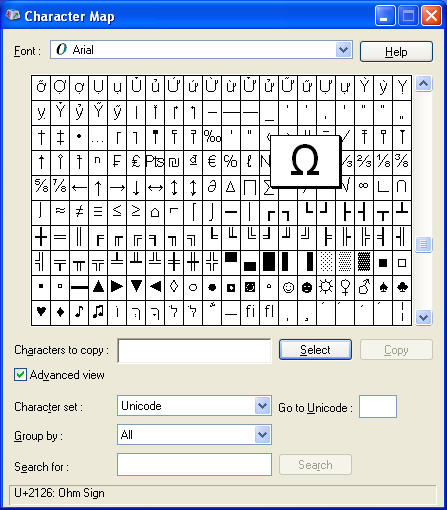Screen dimensions: 447x510
Task: Minimize the Character Map window
Action: point(385,15)
